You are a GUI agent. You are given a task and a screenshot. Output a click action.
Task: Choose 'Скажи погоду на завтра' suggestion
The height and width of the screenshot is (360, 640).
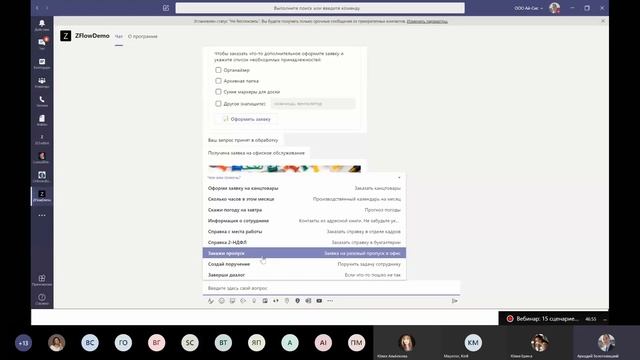pyautogui.click(x=304, y=210)
